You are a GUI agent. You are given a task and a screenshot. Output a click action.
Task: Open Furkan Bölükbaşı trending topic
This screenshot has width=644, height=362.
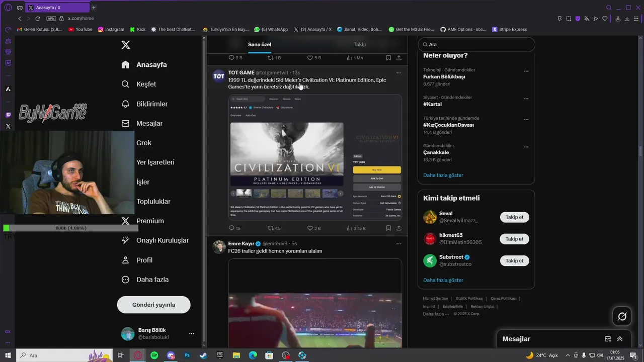tap(444, 77)
